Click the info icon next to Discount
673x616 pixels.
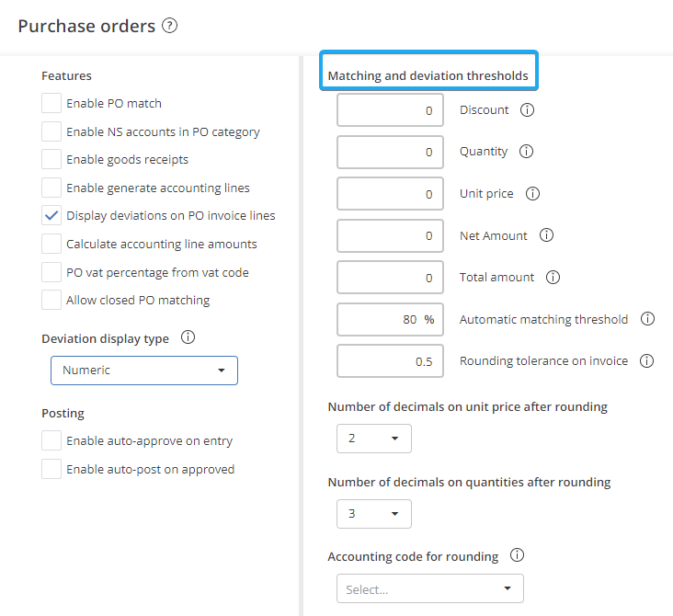(x=527, y=110)
